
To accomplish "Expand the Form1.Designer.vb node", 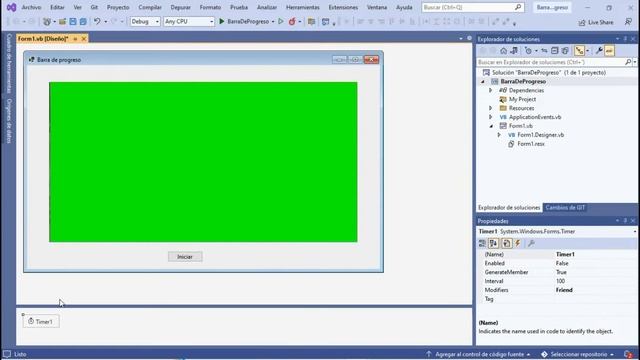I will point(499,135).
